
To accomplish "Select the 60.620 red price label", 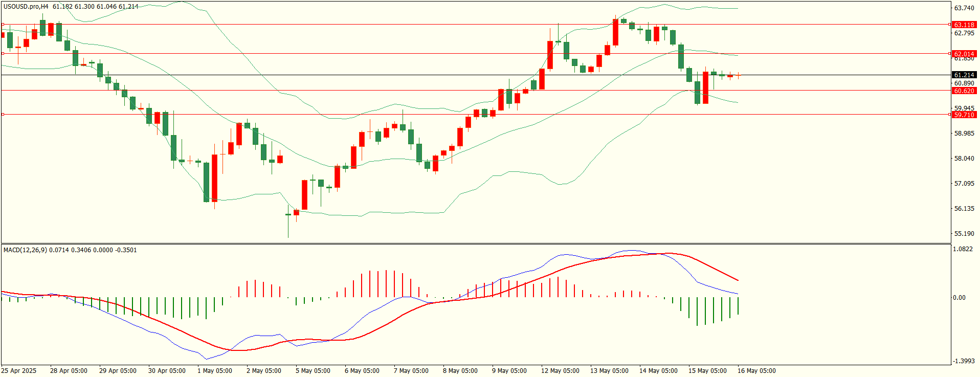I will 964,91.
